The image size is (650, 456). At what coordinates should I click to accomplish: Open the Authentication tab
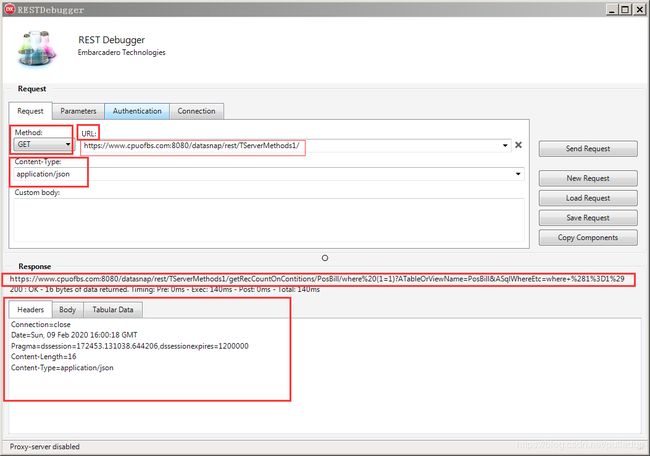click(x=137, y=111)
